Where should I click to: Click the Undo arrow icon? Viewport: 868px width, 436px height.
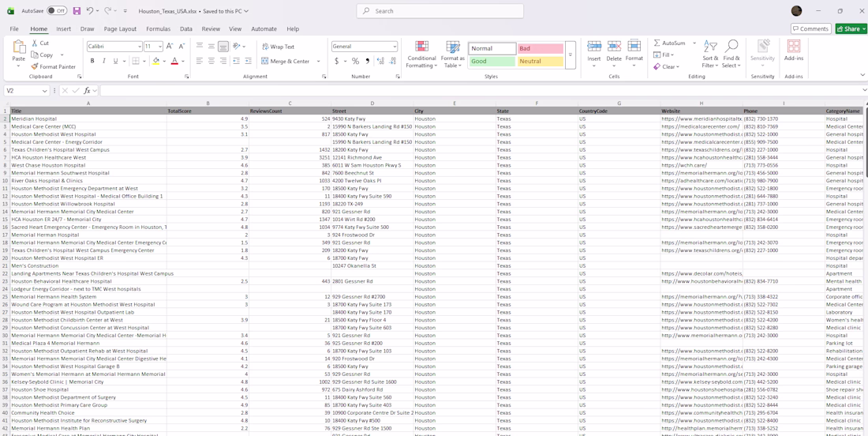(x=90, y=10)
